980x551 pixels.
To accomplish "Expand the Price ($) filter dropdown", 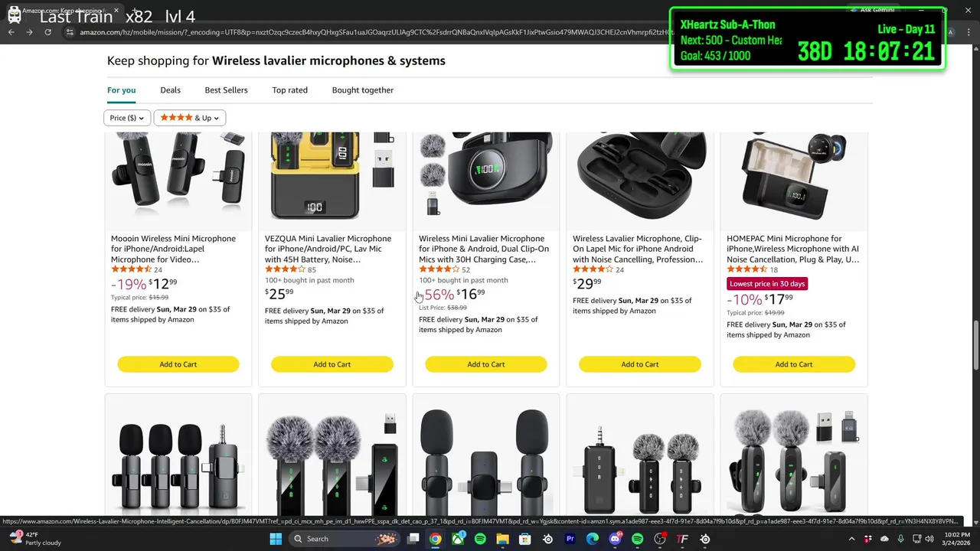I will (x=127, y=118).
